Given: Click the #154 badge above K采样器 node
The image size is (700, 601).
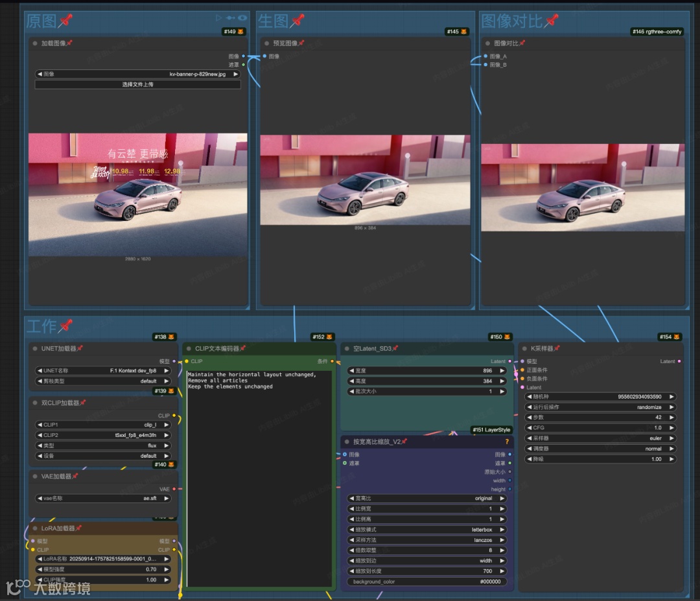Looking at the screenshot, I should click(x=670, y=337).
